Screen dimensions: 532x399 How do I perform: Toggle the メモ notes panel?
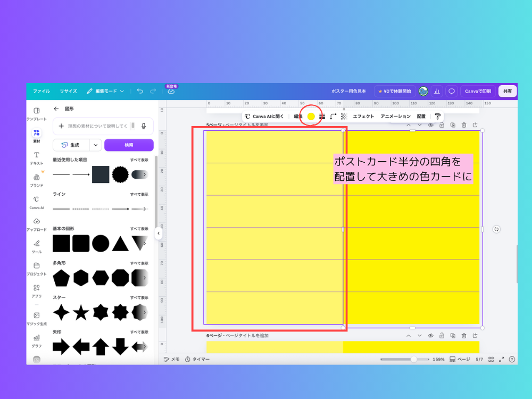[x=171, y=359]
